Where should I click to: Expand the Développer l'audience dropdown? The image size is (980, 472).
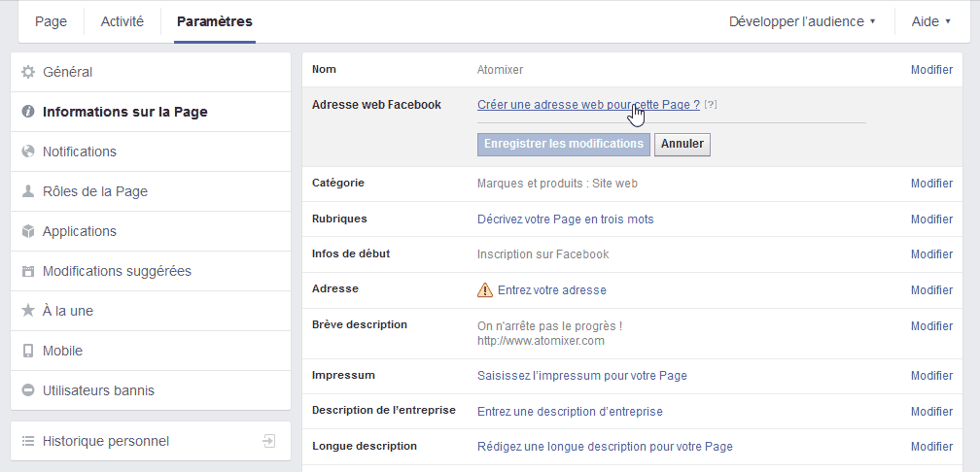tap(802, 21)
